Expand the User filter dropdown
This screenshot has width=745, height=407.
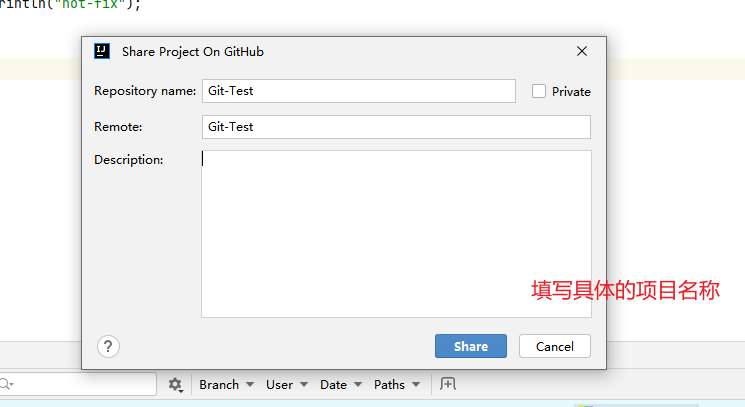(x=287, y=385)
